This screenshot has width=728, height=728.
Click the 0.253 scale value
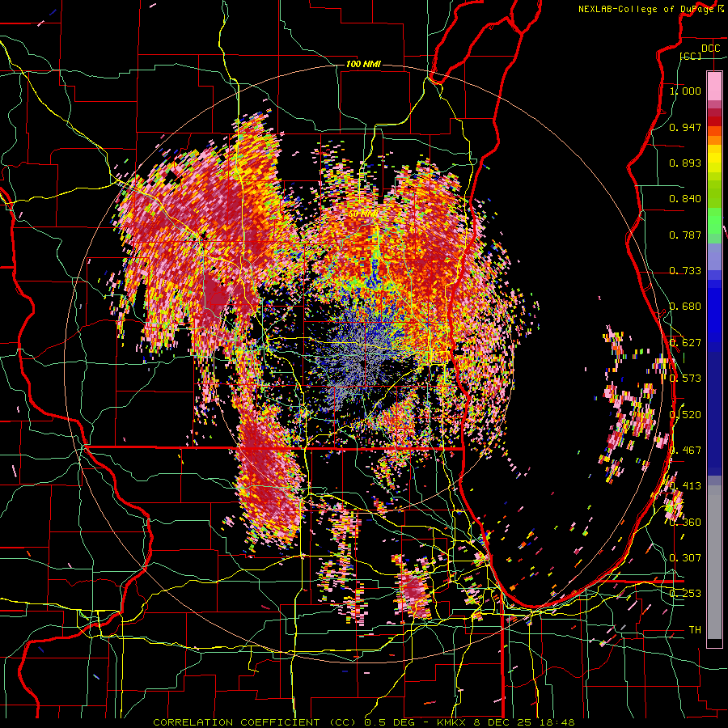tap(685, 594)
